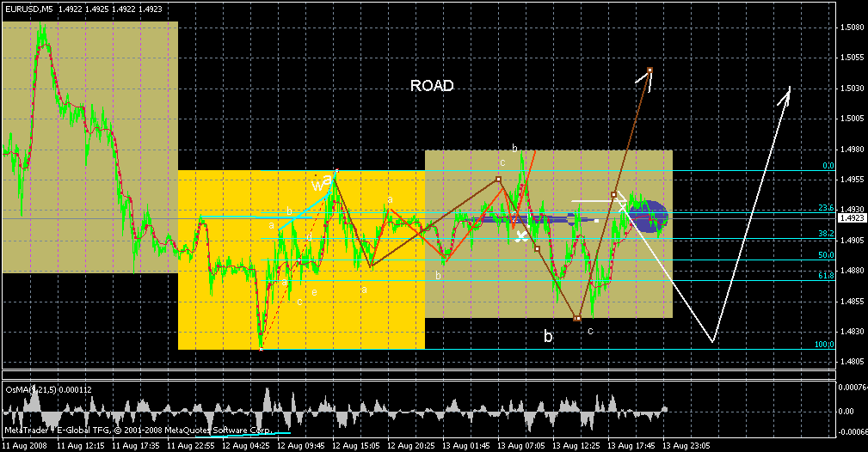Click the 11 Aug 17:35 time label
This screenshot has height=452, width=868.
coord(136,445)
